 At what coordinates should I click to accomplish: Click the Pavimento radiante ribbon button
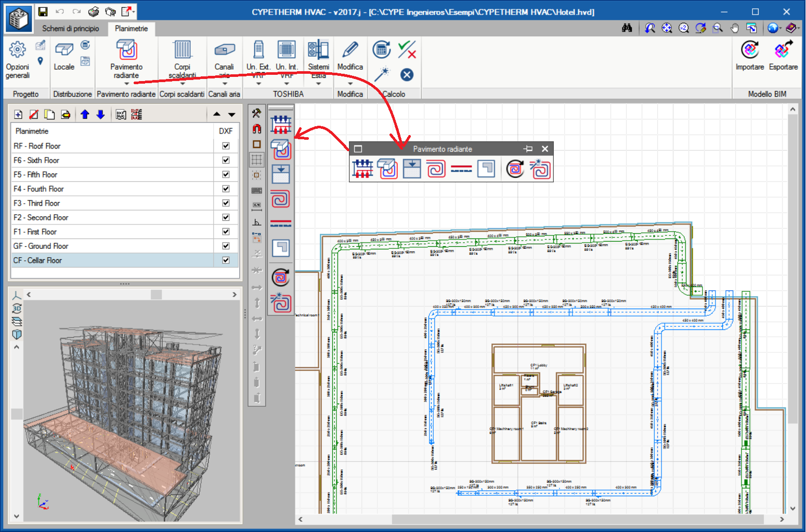click(x=126, y=59)
